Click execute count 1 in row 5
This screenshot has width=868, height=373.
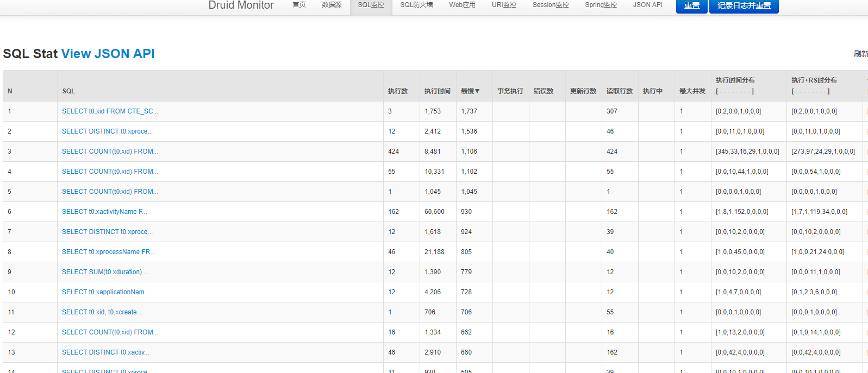tap(390, 192)
